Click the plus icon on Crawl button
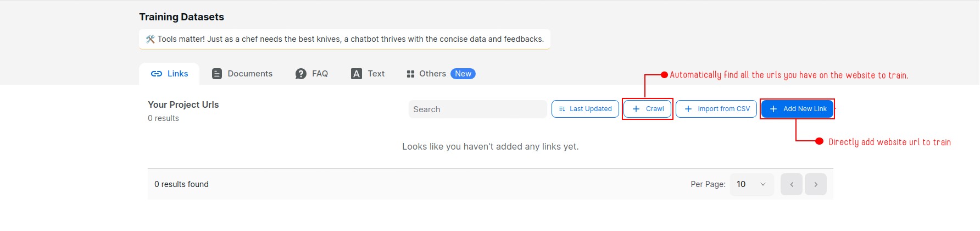 coord(636,109)
